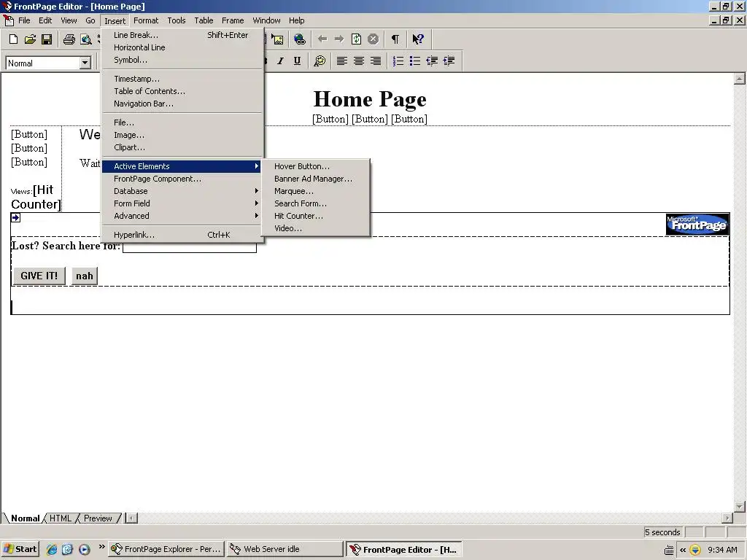Toggle Show/Hide paragraph marks icon
This screenshot has height=560, width=747.
pyautogui.click(x=395, y=39)
